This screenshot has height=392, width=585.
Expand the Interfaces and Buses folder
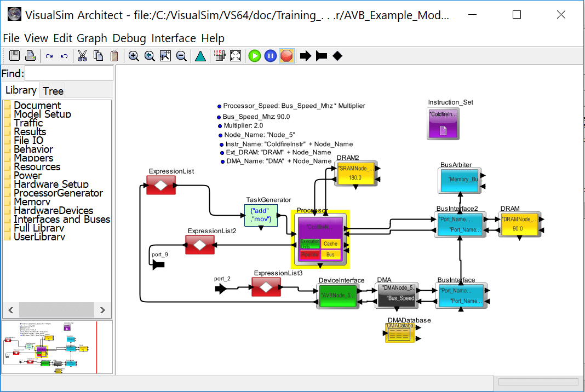61,220
